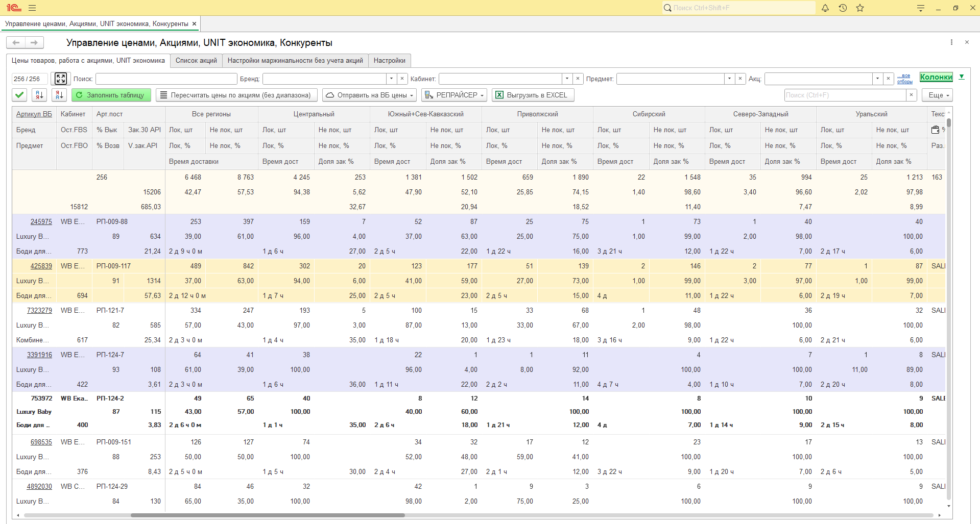Close the Управление ценами tab

[194, 24]
